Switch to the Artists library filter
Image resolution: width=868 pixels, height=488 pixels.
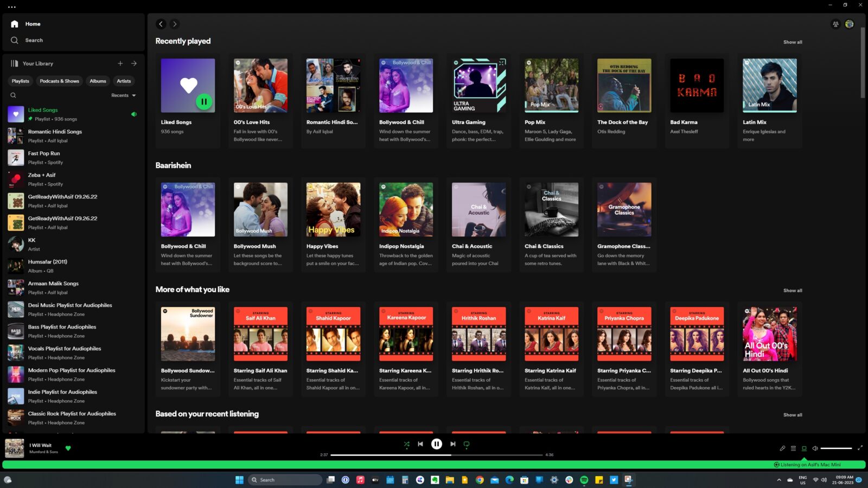[x=124, y=81]
